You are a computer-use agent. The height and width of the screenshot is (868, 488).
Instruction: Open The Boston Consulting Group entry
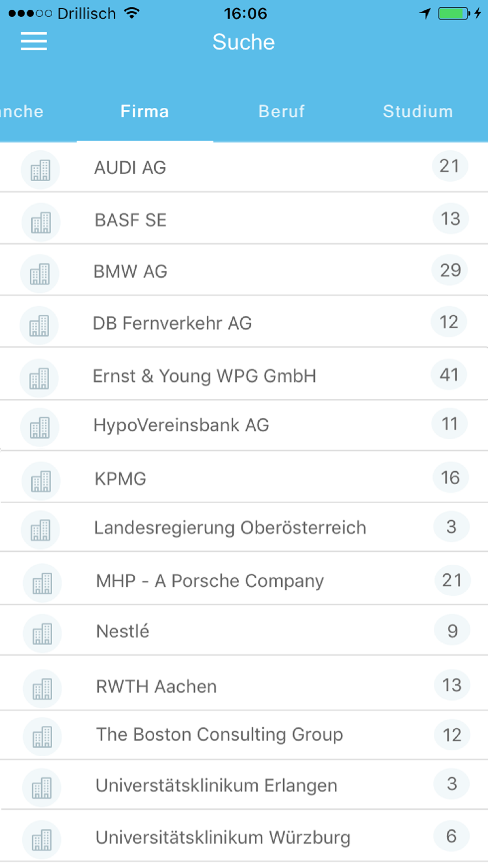pos(244,735)
